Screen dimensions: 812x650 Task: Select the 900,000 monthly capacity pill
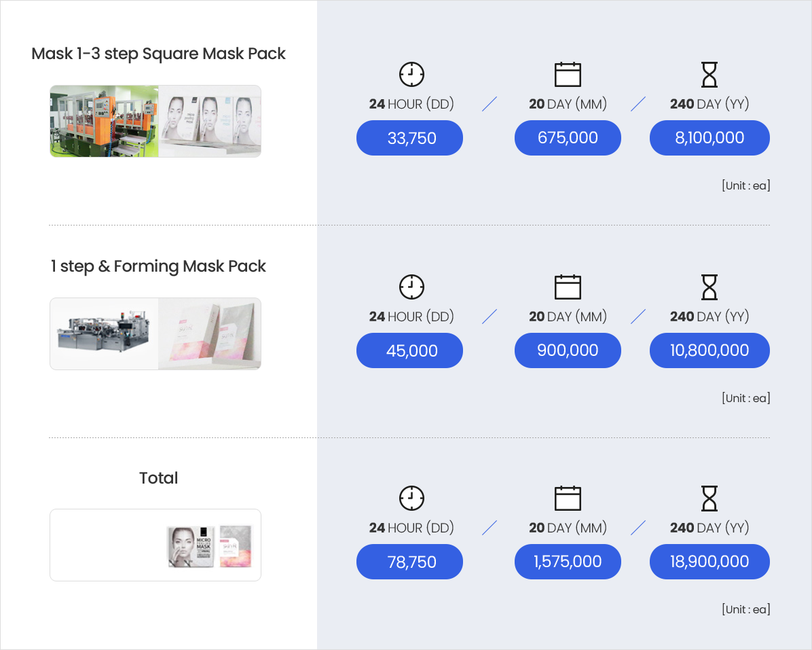point(568,350)
